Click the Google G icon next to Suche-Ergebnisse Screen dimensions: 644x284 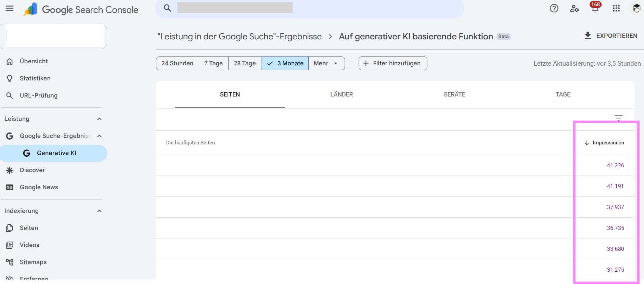coord(10,136)
